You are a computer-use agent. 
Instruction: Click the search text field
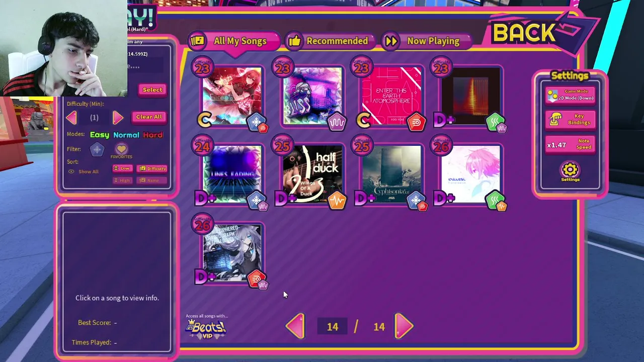[145, 66]
